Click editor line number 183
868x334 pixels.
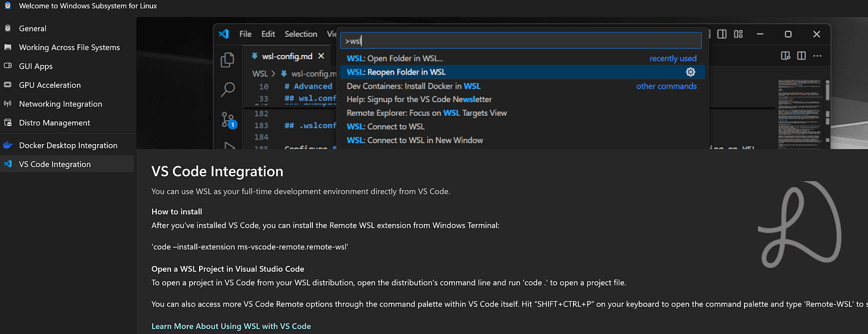click(261, 126)
